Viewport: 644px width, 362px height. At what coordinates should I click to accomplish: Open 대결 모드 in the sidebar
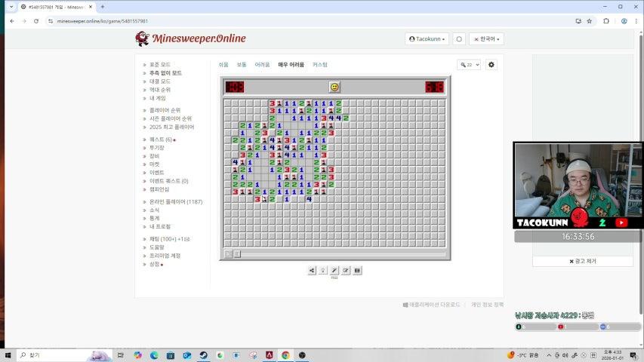[x=160, y=81]
